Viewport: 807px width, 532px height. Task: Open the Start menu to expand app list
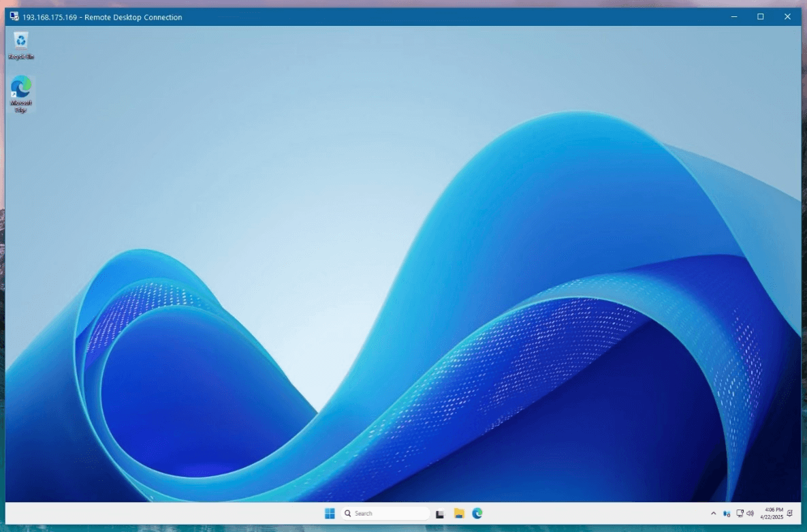point(329,514)
